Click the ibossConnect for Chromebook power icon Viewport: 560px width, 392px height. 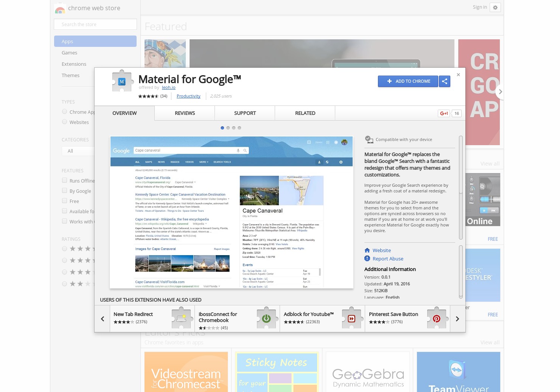point(267,318)
